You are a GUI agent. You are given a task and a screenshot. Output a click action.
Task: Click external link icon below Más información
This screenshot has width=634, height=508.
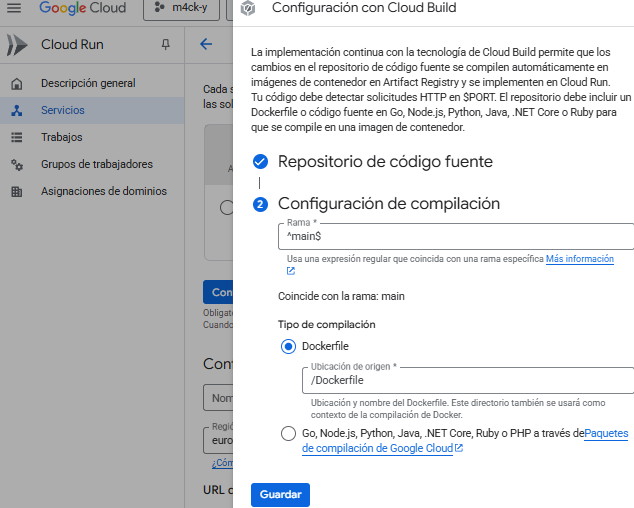click(x=291, y=271)
